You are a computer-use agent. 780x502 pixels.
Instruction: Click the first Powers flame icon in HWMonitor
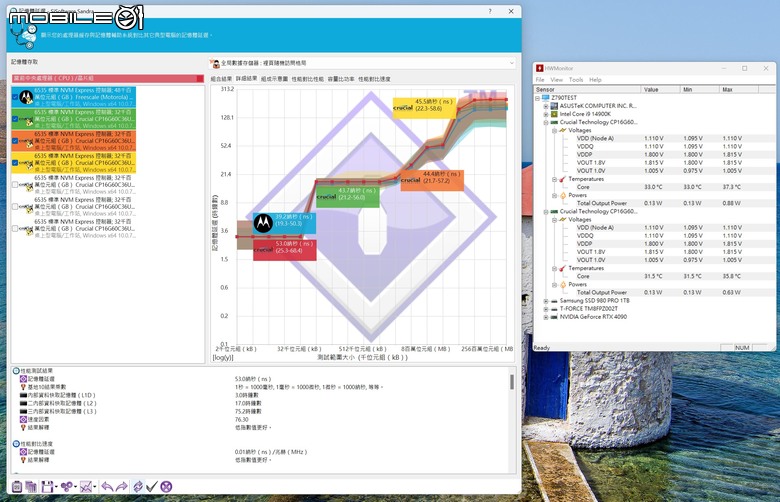click(563, 196)
